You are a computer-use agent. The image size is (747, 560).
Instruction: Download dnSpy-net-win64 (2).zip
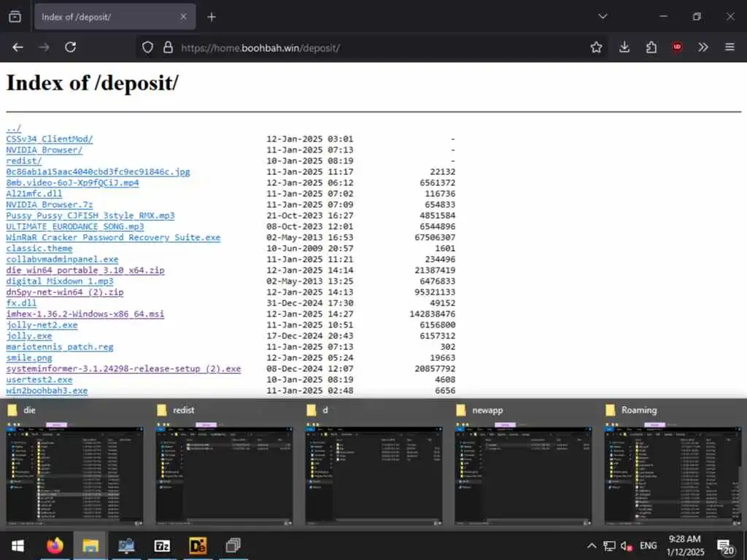[x=65, y=292]
